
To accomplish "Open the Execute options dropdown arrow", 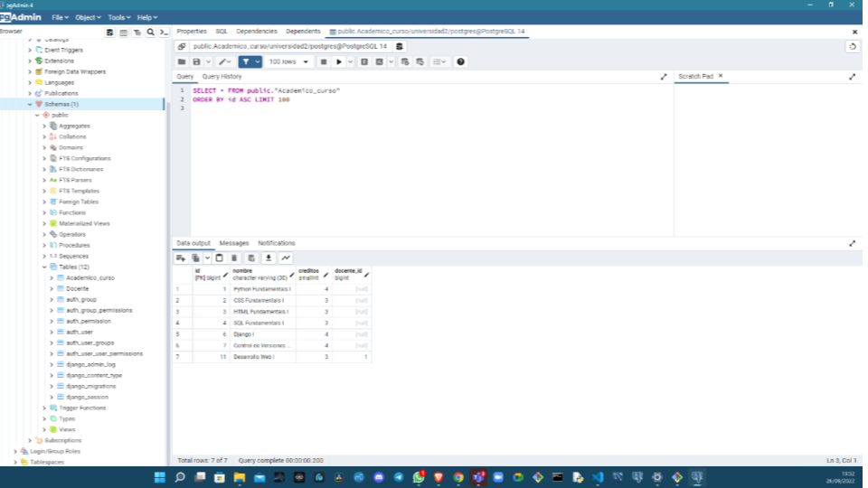I will [351, 62].
